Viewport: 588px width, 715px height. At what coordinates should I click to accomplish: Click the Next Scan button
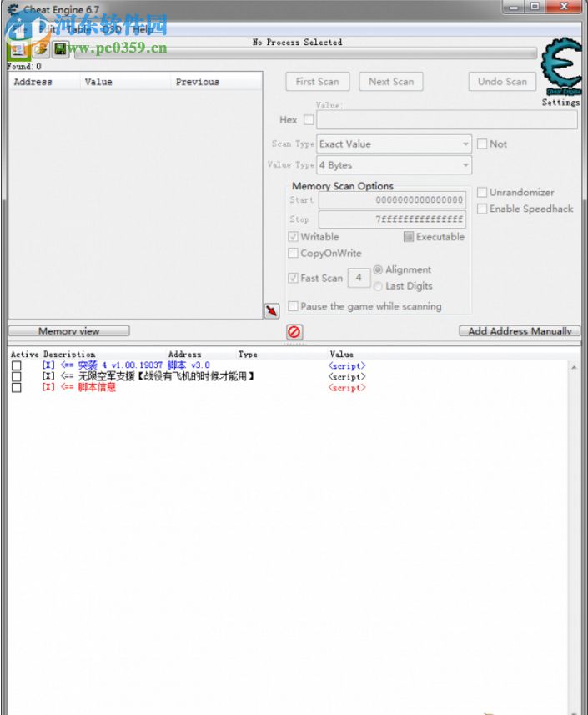[391, 82]
